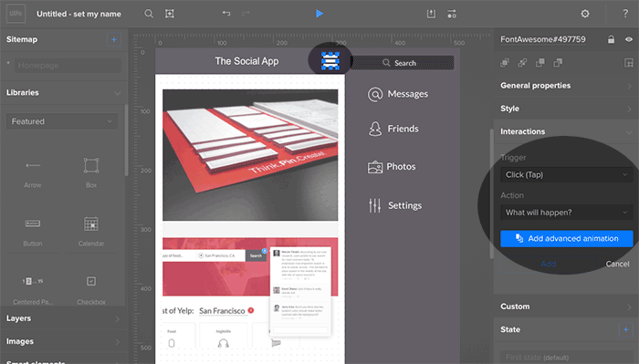Click Messages menu item on canvas

click(x=407, y=94)
